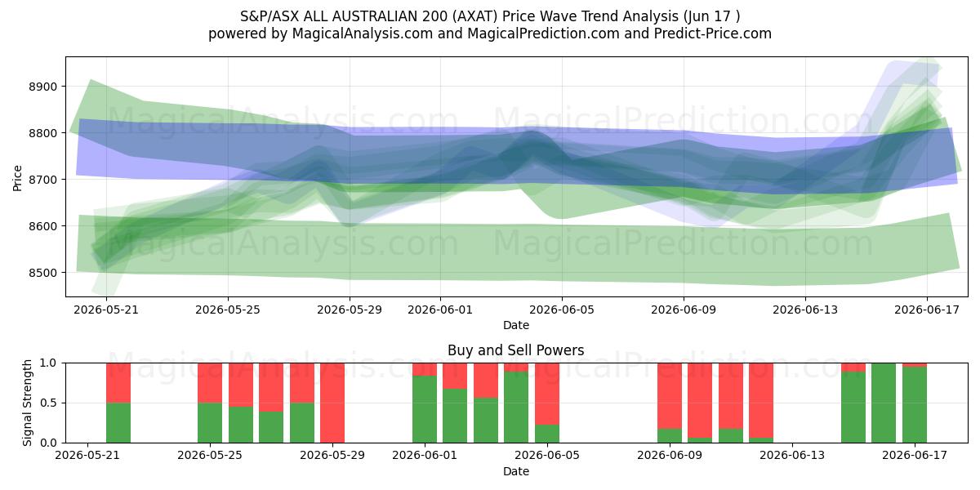
Task: Click the 2026-06-05 tick on price chart
Action: [563, 310]
